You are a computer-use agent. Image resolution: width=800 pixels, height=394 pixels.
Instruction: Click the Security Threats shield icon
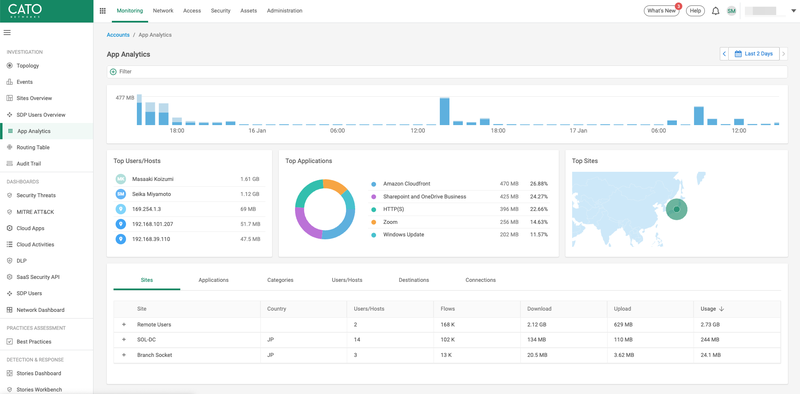[10, 195]
